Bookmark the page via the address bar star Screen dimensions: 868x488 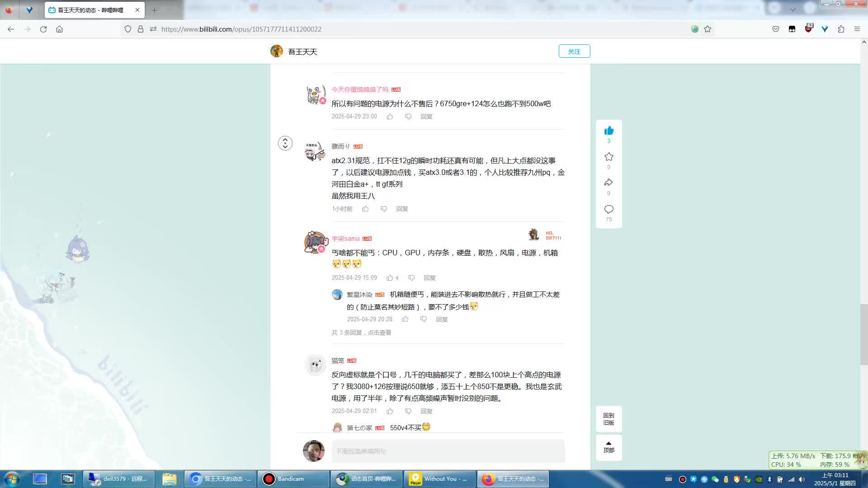tap(708, 29)
